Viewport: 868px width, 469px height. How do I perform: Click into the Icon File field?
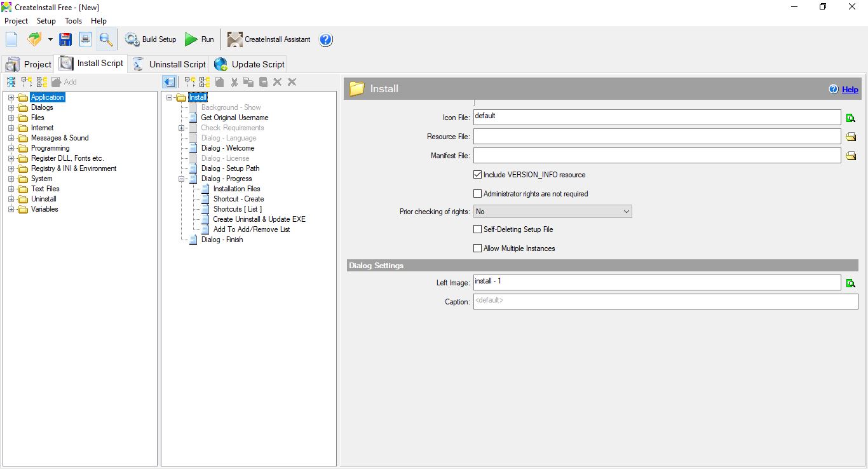click(657, 118)
